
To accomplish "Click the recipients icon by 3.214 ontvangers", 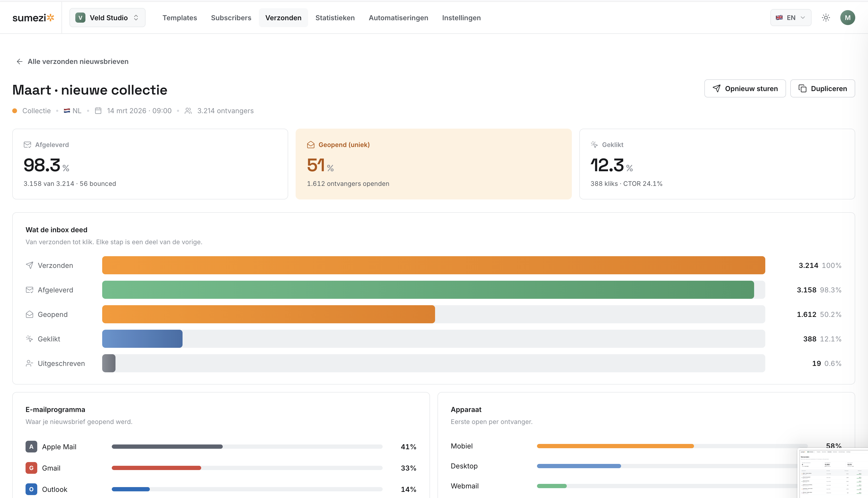I will pyautogui.click(x=188, y=111).
